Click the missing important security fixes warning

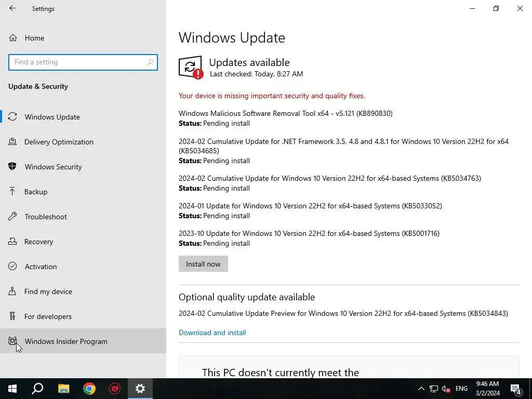(272, 96)
